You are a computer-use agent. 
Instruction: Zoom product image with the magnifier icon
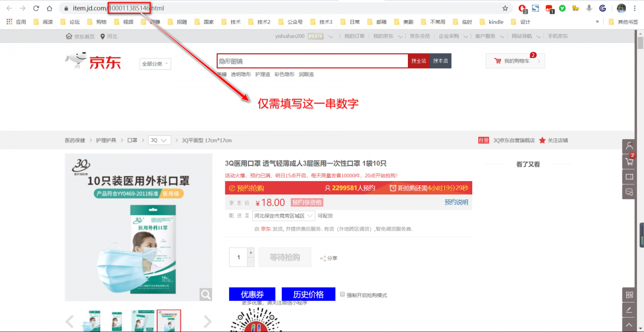point(206,294)
